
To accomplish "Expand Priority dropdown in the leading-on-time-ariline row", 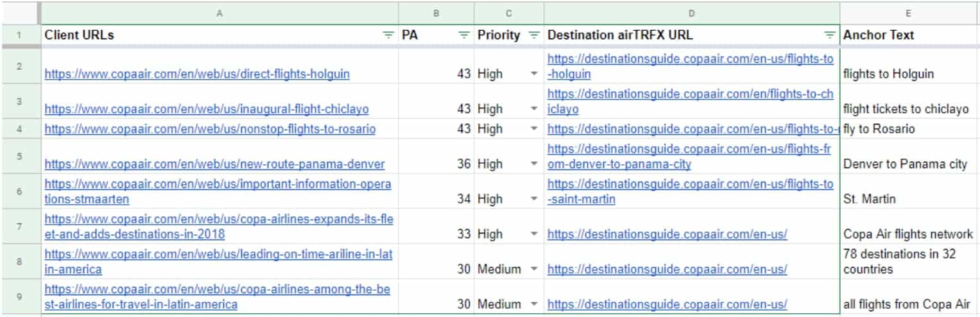I will [x=534, y=270].
